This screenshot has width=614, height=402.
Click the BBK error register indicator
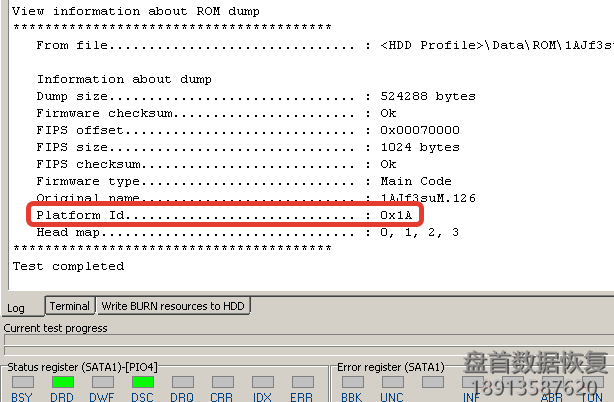pos(352,382)
